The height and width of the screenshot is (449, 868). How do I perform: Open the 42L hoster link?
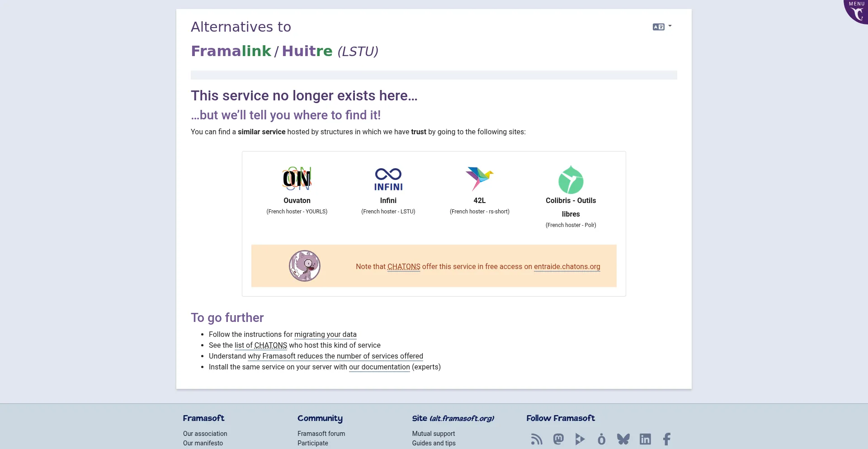480,200
